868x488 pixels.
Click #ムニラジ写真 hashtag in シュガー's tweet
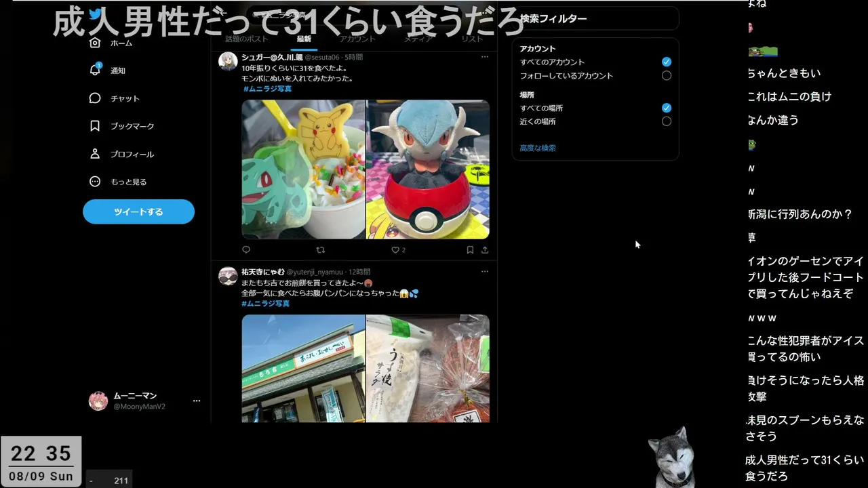[x=267, y=89]
